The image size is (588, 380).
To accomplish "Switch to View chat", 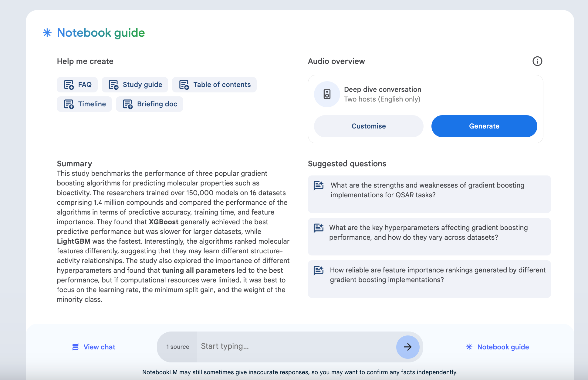I will tap(94, 347).
